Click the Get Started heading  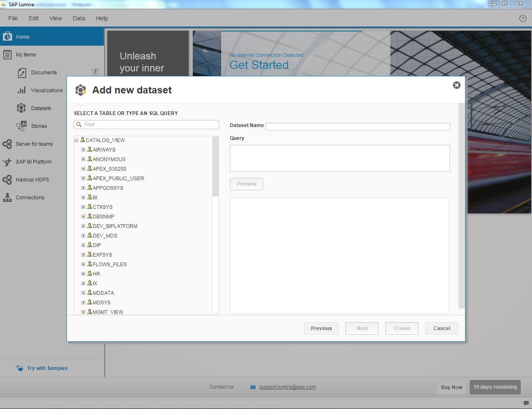coord(259,65)
